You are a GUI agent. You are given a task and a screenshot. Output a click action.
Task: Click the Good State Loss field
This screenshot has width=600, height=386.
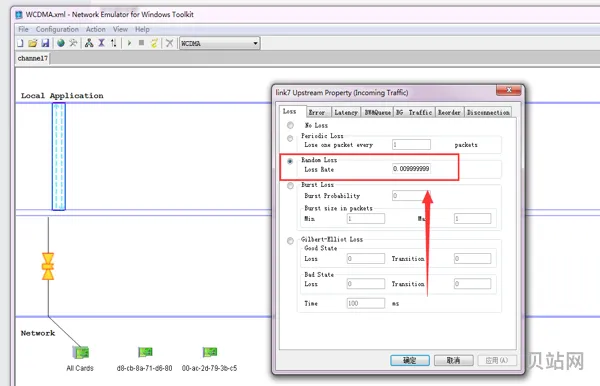(366, 259)
